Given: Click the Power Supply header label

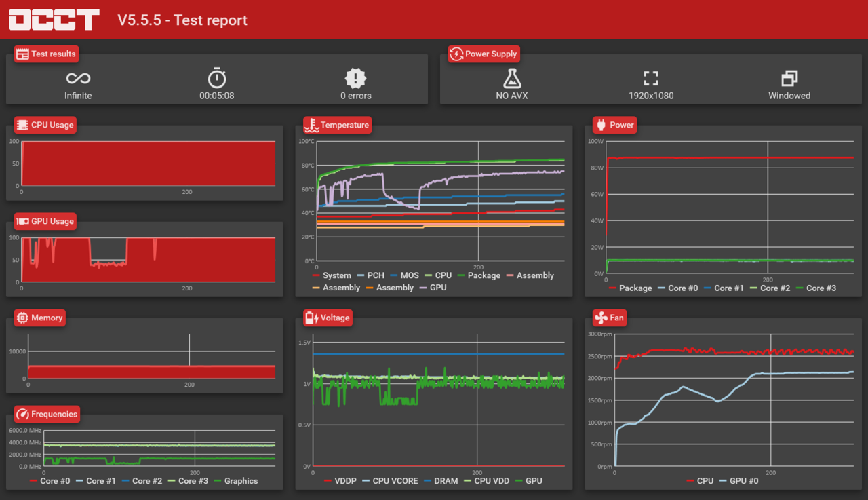Looking at the screenshot, I should (491, 54).
